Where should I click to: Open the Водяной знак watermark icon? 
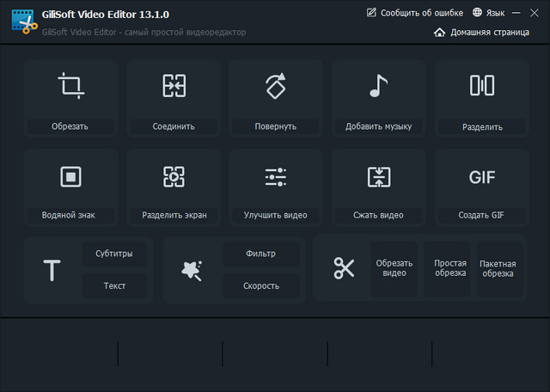70,176
